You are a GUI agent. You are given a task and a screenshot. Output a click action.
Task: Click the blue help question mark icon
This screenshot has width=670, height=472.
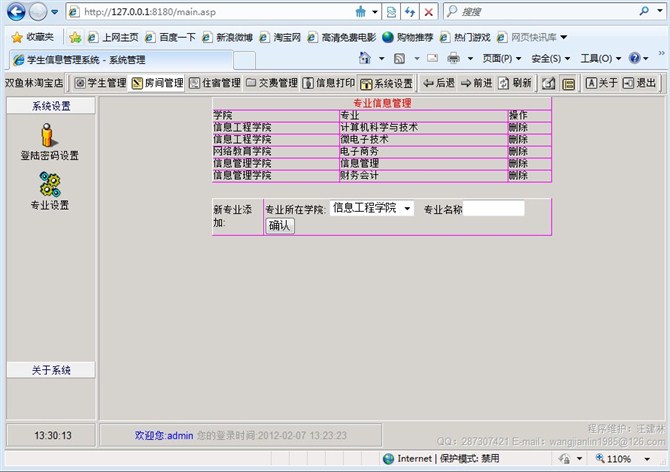pos(635,58)
